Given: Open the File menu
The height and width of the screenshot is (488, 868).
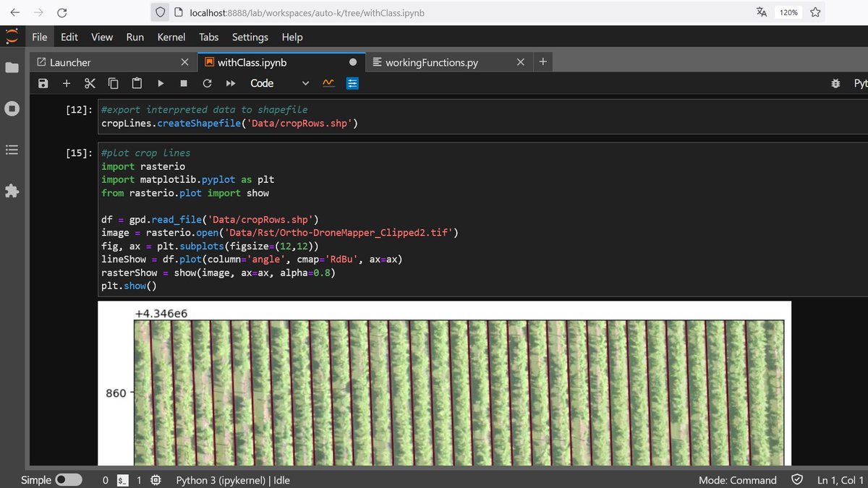Looking at the screenshot, I should [x=40, y=37].
